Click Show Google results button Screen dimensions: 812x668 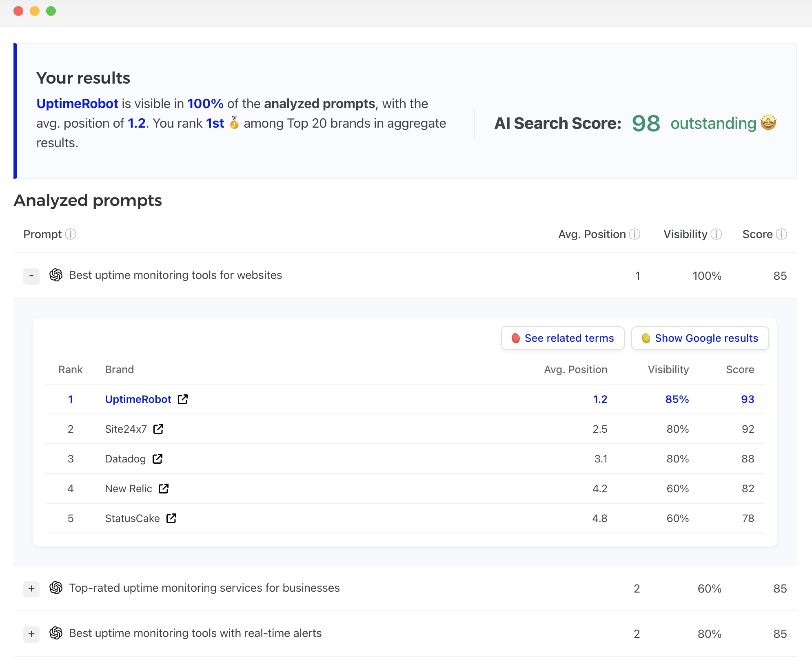point(700,338)
